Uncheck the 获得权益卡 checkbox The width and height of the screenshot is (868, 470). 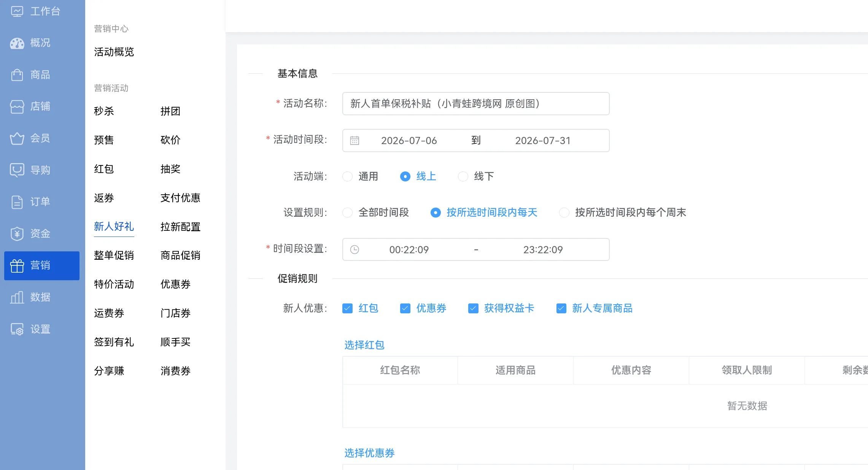coord(473,308)
